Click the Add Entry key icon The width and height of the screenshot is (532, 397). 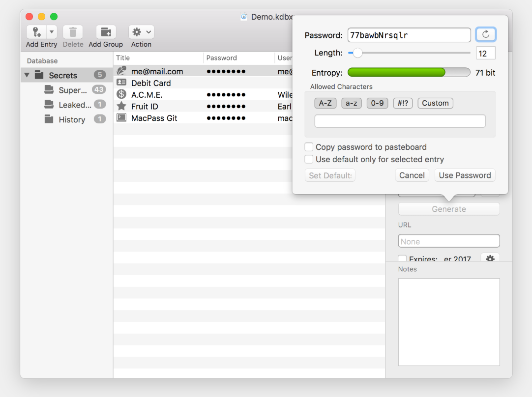tap(37, 32)
